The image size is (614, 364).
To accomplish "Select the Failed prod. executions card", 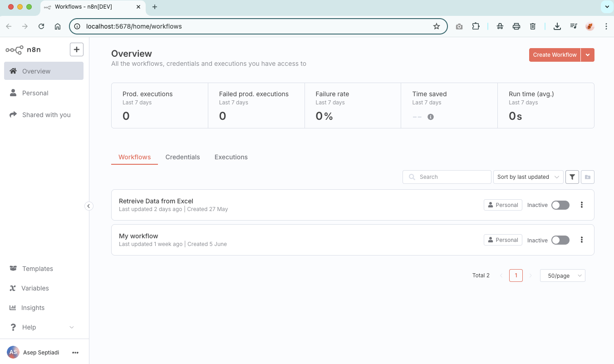I will [x=256, y=105].
